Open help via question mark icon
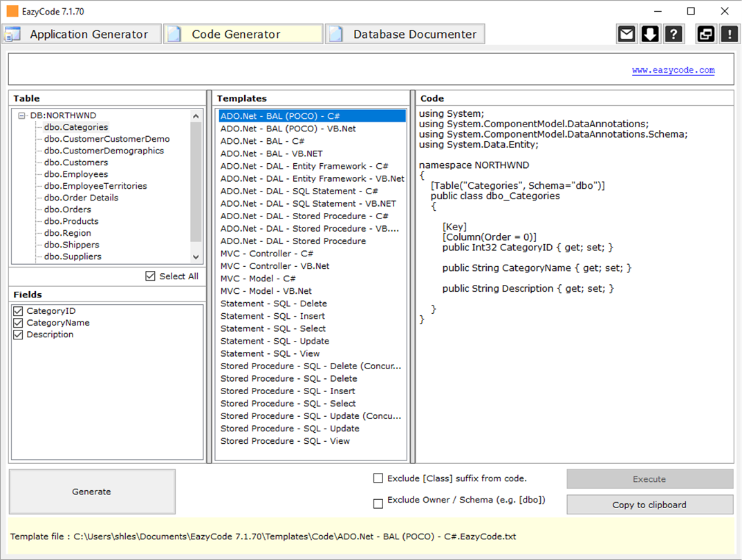 (674, 34)
